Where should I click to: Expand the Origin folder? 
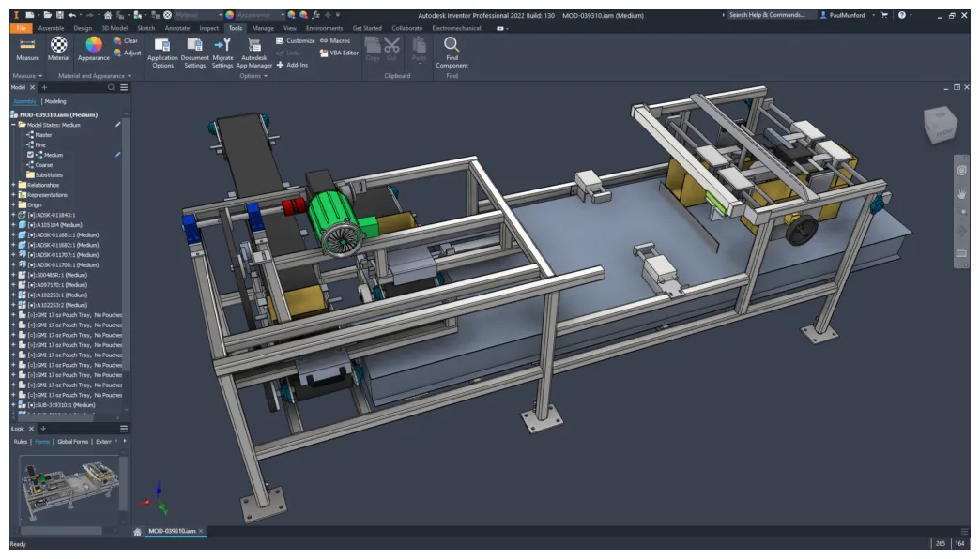12,204
